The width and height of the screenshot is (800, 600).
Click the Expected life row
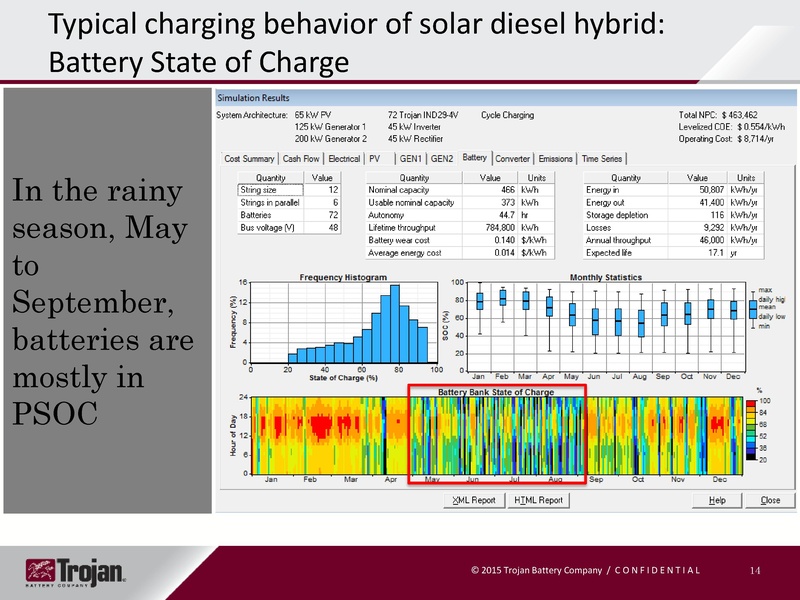point(673,253)
